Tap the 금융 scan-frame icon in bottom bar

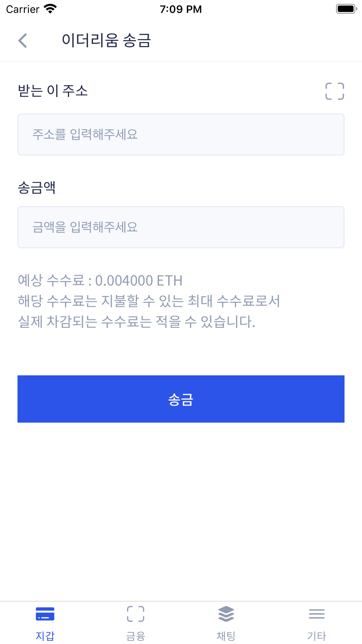(x=136, y=614)
